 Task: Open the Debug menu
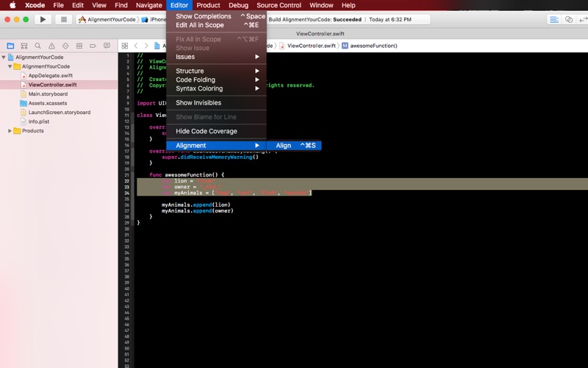tap(238, 5)
